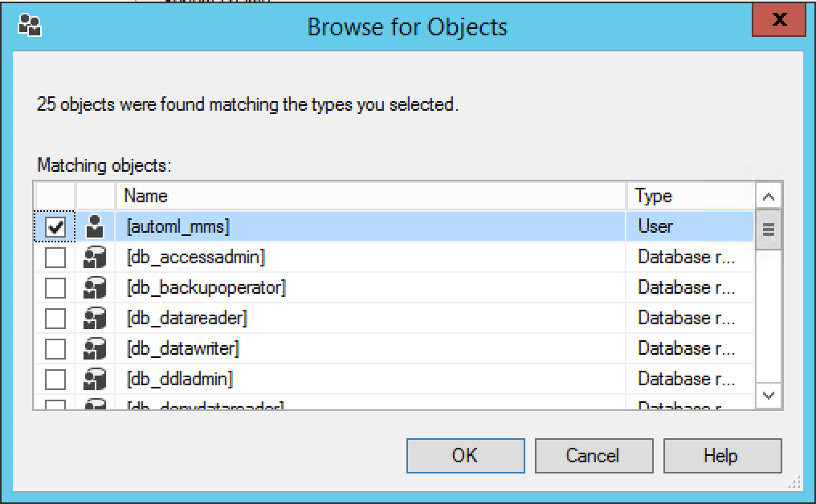The image size is (816, 504).
Task: Sort by the Type column header
Action: [691, 196]
